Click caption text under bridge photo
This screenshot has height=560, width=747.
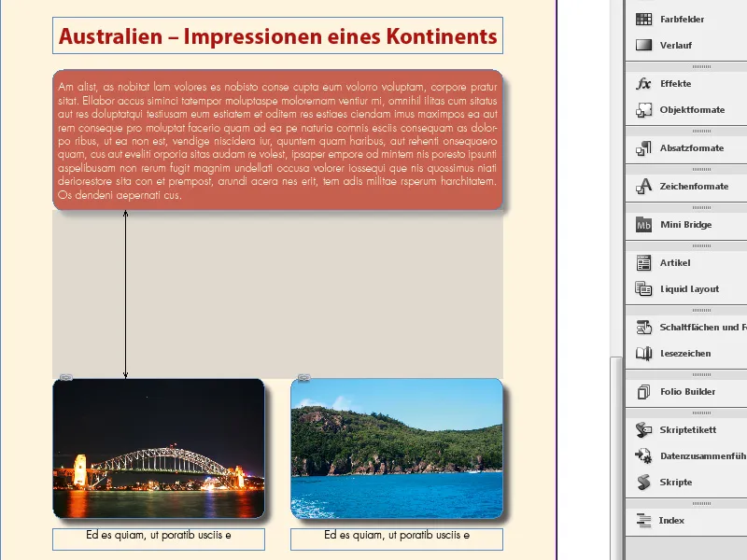[x=159, y=535]
